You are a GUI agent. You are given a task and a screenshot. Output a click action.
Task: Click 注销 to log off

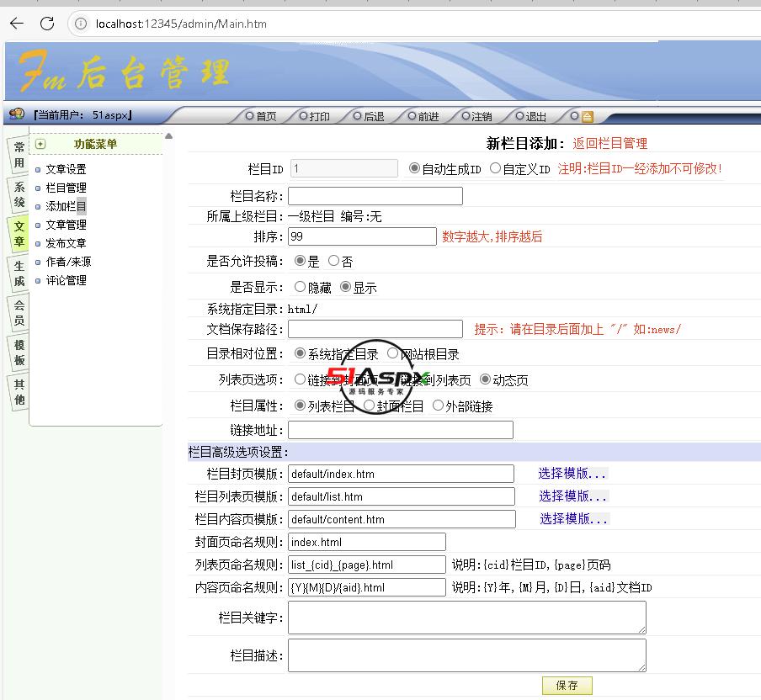point(476,116)
